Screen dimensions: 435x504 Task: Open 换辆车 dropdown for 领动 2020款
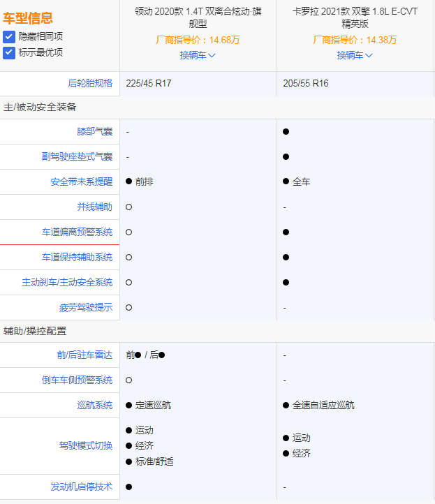[198, 55]
